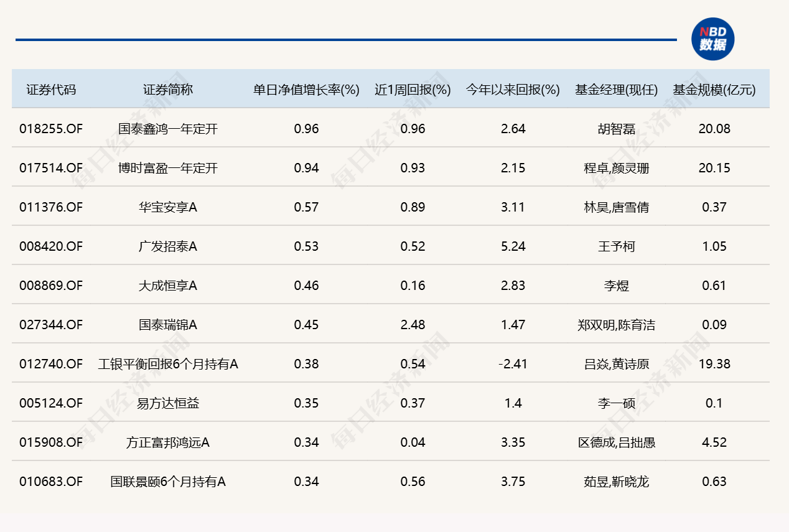Click manager name 李一硕

616,403
